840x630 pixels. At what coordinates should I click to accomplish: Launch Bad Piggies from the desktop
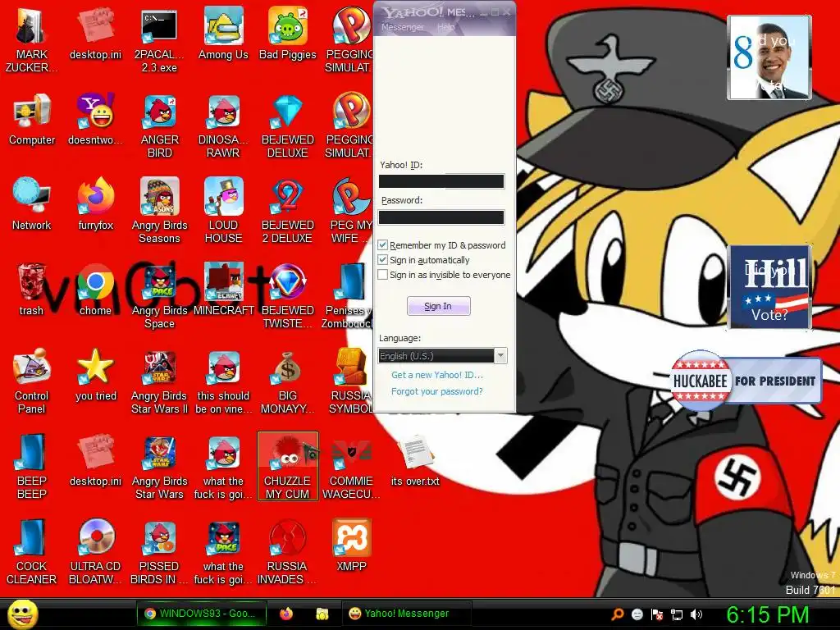pyautogui.click(x=288, y=33)
